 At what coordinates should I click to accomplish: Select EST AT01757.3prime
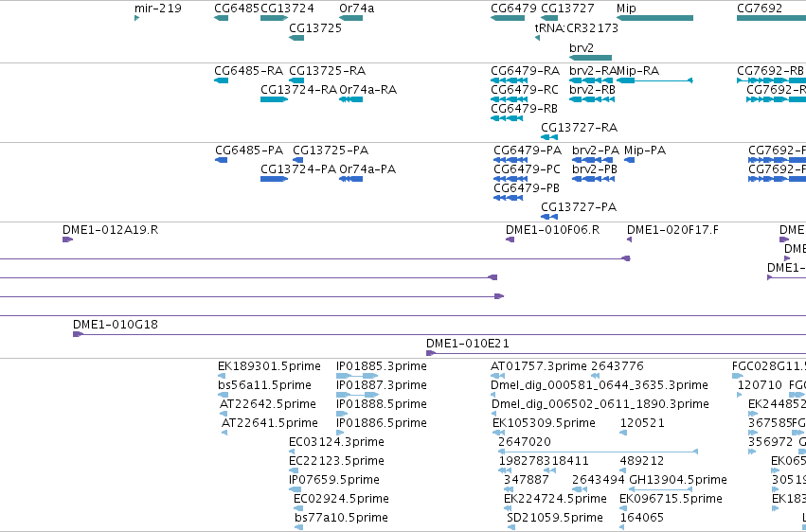(x=539, y=366)
